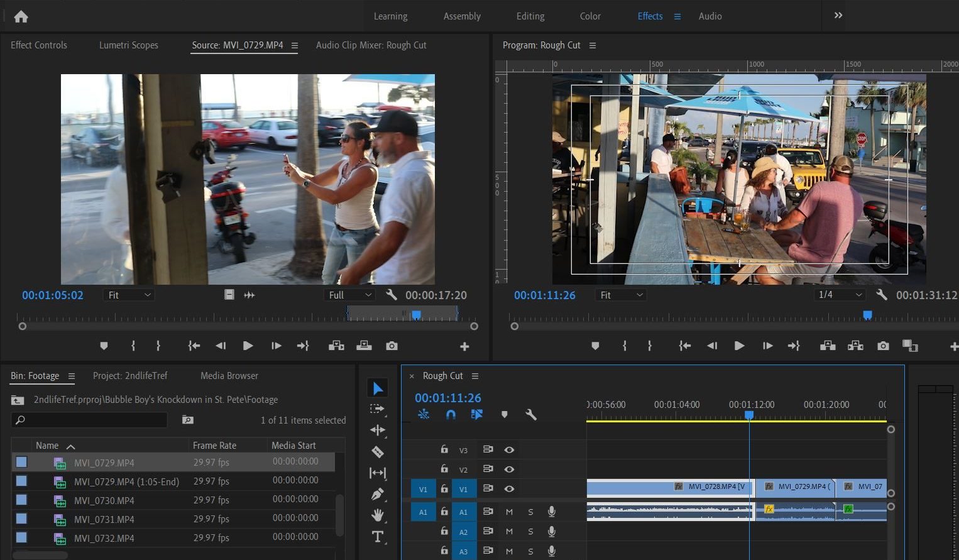Toggle V3 track output eye
Viewport: 959px width, 560px height.
click(x=509, y=449)
